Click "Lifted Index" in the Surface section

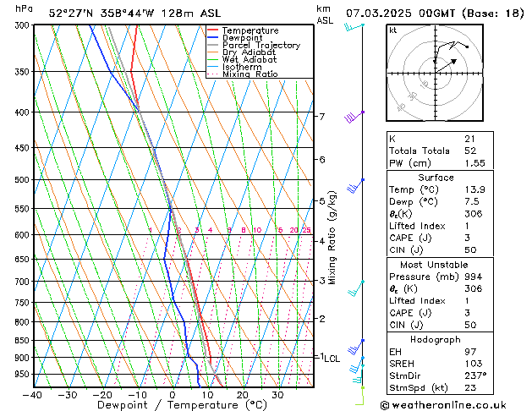pos(417,226)
